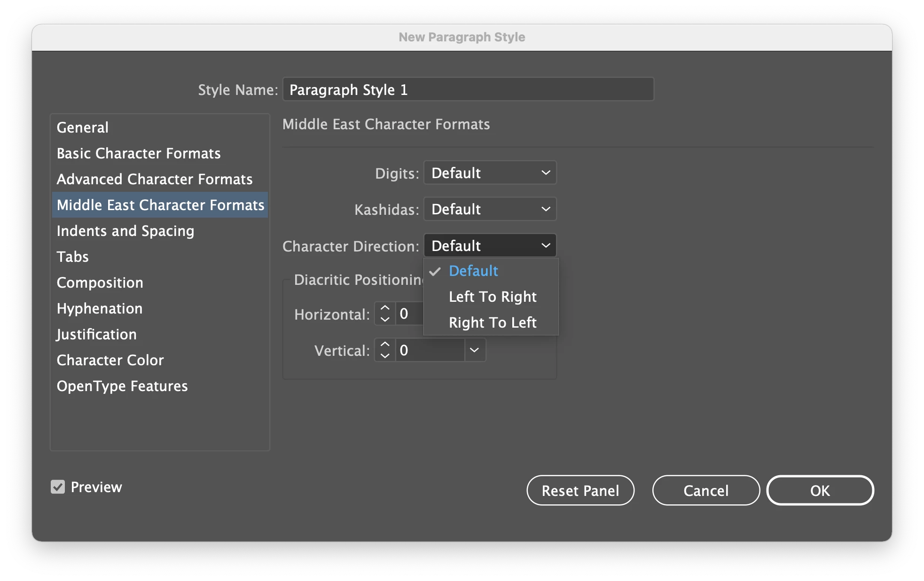Switch to Indents and Spacing section
This screenshot has height=581, width=924.
[x=125, y=231]
